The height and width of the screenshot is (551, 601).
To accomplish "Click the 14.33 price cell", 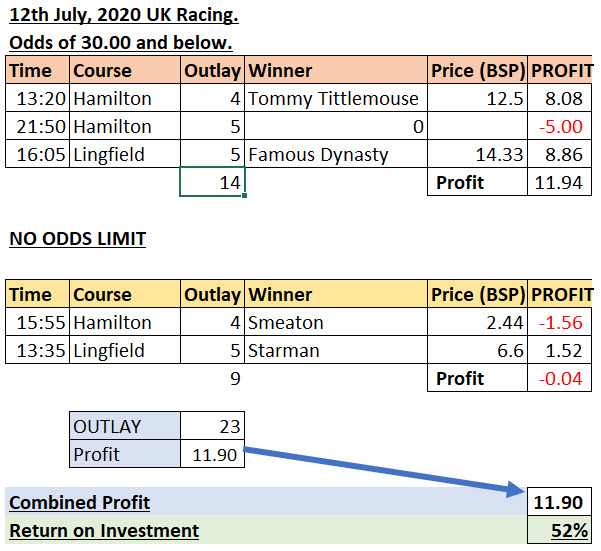I will [x=478, y=155].
